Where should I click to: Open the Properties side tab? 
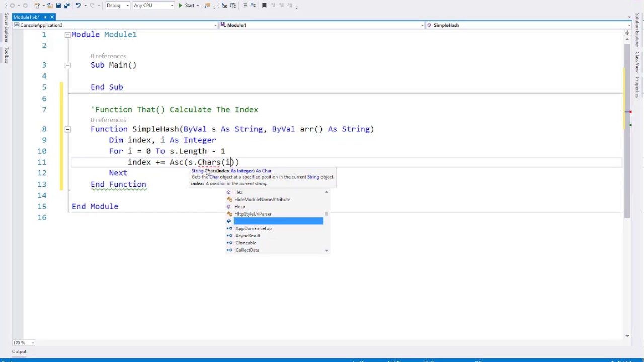coord(637,87)
